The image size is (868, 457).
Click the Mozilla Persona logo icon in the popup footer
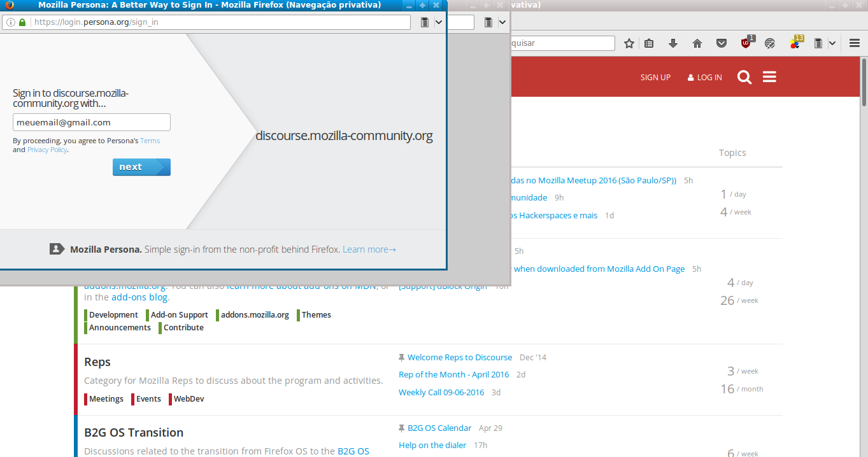pos(57,249)
